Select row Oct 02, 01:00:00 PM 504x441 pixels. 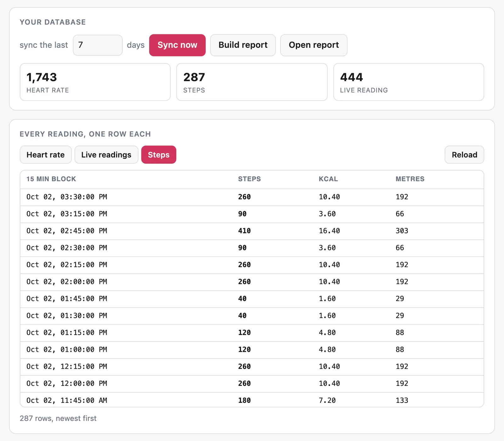point(252,350)
